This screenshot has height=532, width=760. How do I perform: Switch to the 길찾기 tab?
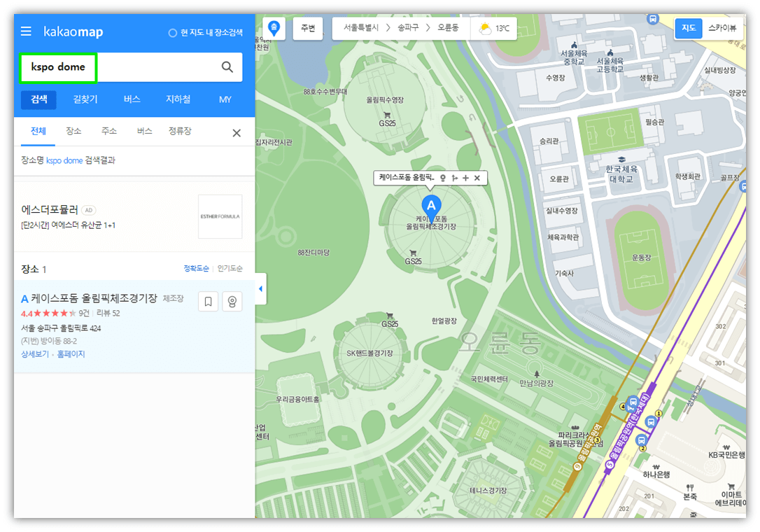tap(85, 99)
